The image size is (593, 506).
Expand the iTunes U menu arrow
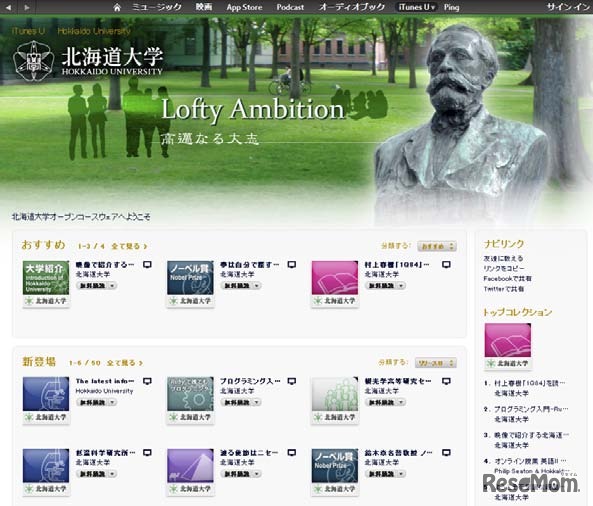tap(433, 8)
